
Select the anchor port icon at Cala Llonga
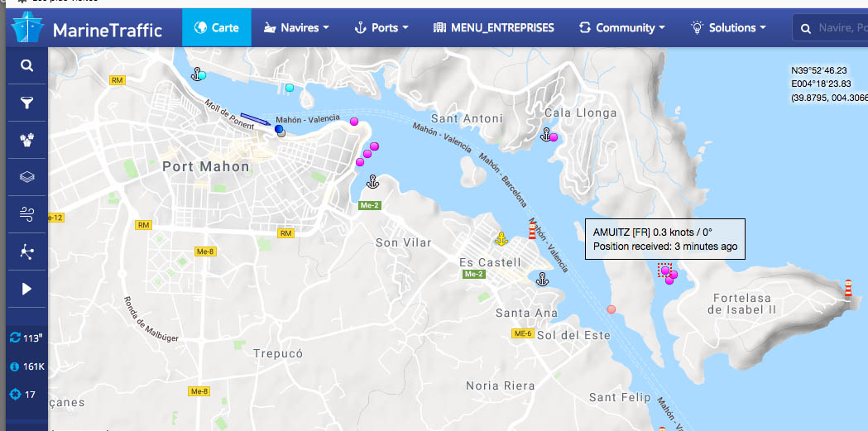546,135
